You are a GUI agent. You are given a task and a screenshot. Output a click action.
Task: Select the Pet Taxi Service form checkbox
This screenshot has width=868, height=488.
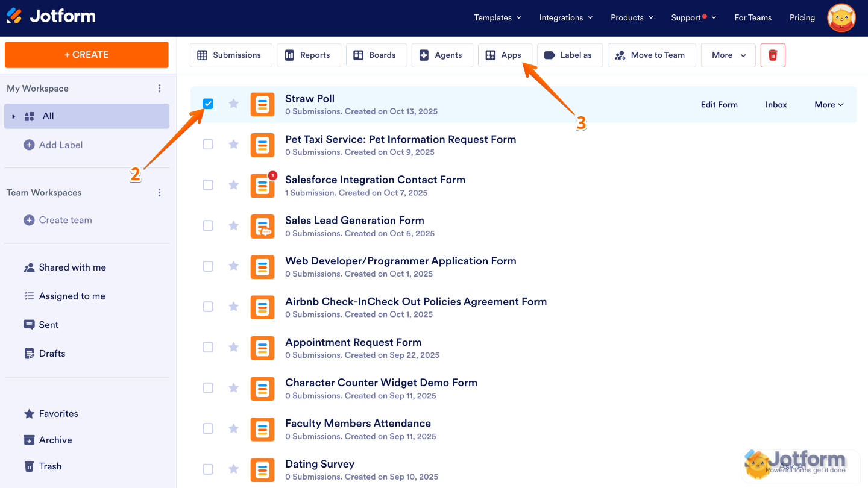click(x=208, y=144)
